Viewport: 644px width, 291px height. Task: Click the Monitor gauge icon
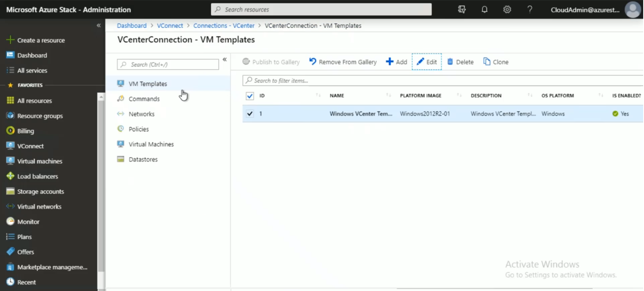(10, 221)
